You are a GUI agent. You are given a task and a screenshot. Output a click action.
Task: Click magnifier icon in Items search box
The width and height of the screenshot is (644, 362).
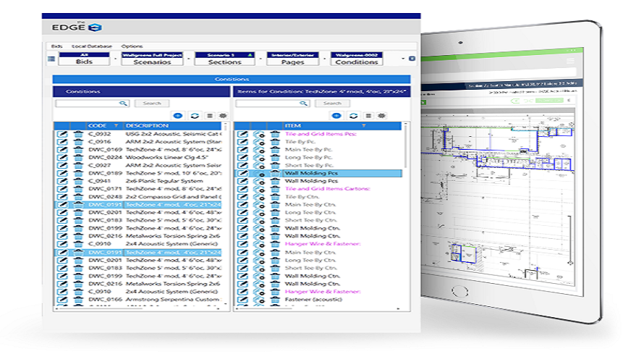click(x=303, y=103)
